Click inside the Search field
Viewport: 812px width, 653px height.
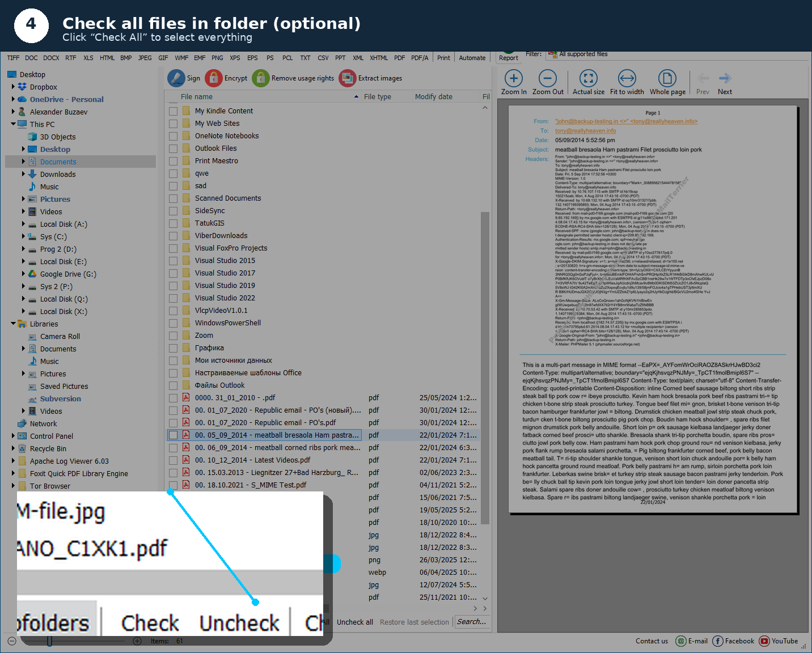pyautogui.click(x=472, y=621)
